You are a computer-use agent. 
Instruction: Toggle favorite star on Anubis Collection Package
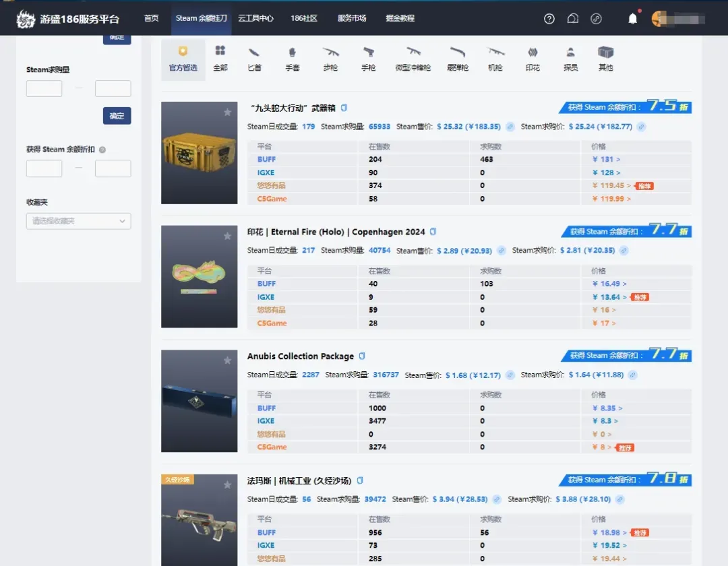(x=228, y=360)
